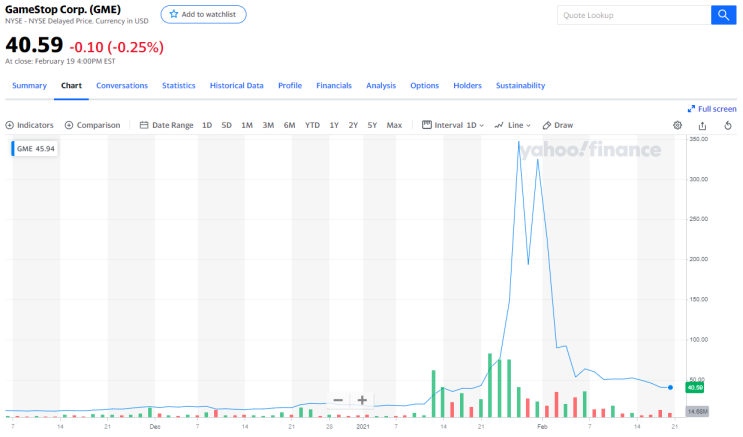Zoom in with the plus button
The width and height of the screenshot is (743, 437).
[362, 400]
